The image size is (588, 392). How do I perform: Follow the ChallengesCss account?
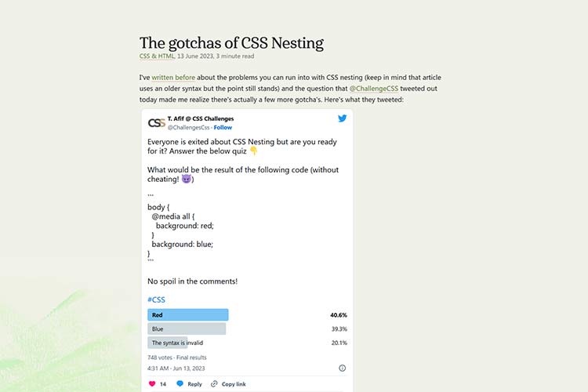click(x=223, y=127)
